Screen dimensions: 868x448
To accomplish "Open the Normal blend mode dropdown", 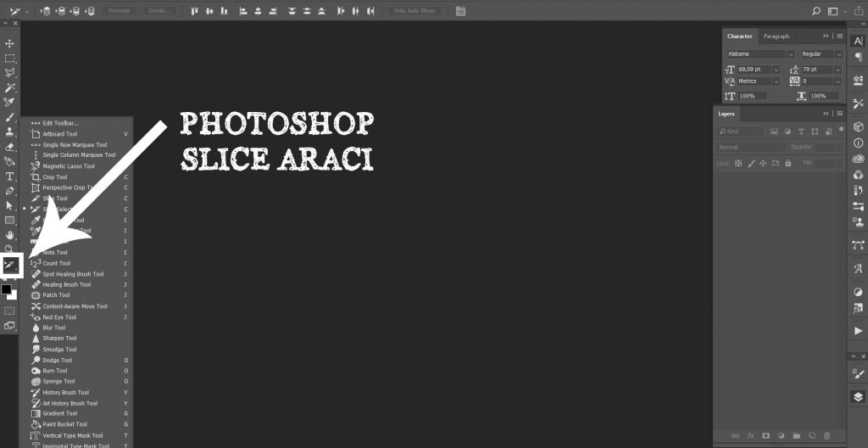I will pos(750,147).
